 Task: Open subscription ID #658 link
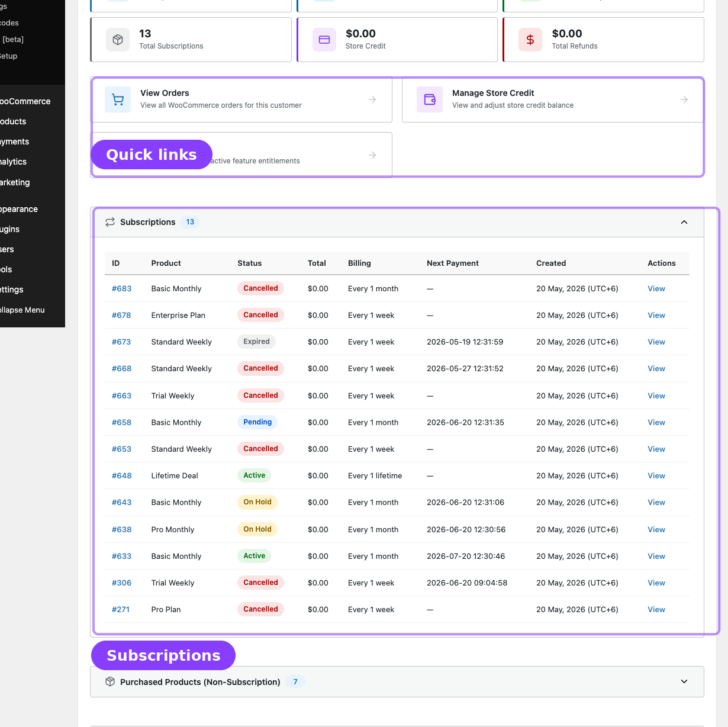[x=122, y=422]
